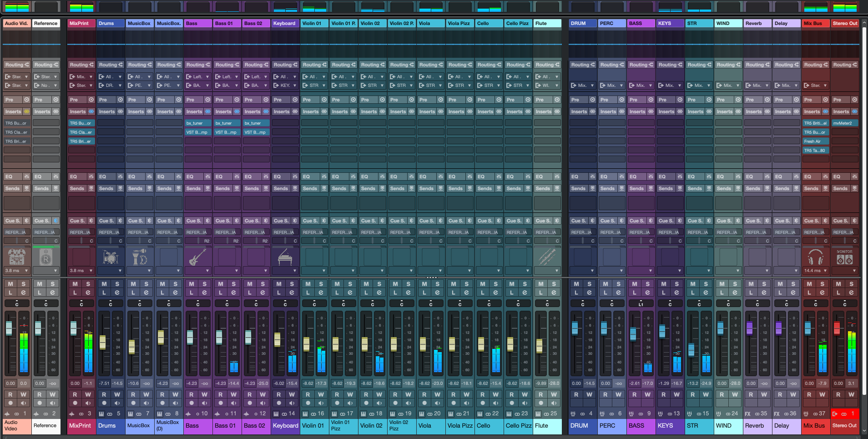
Task: Click the Inserts section header on Bass channel
Action: coord(194,111)
